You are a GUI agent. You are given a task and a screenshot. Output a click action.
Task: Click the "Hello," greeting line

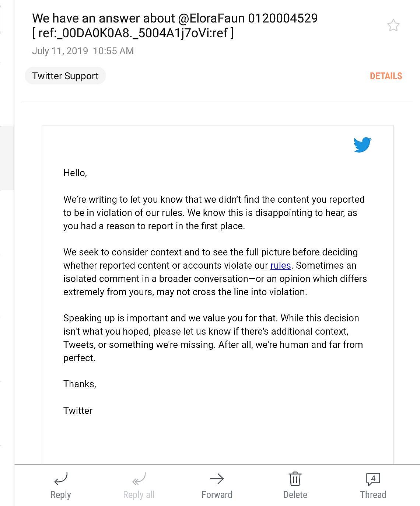click(x=75, y=173)
